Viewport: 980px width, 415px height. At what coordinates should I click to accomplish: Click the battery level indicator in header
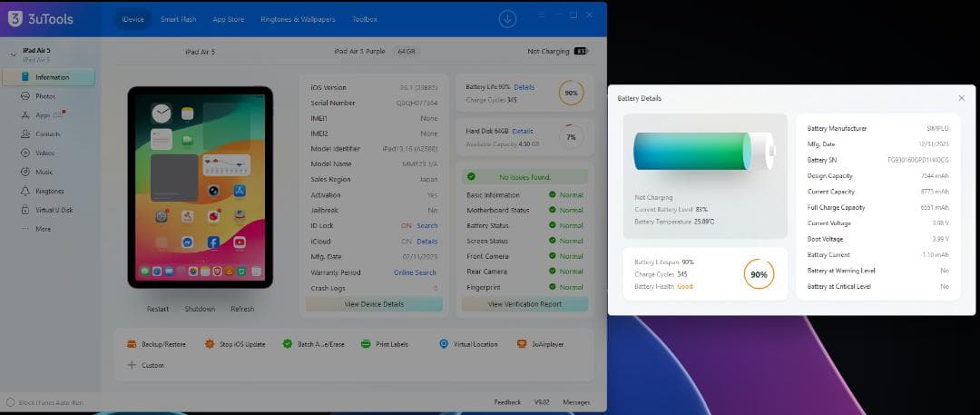coord(582,52)
